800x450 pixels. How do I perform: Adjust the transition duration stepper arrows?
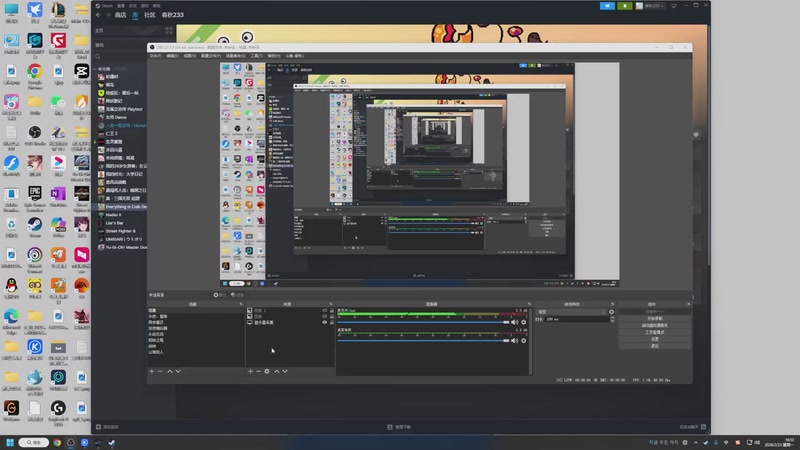pyautogui.click(x=612, y=319)
